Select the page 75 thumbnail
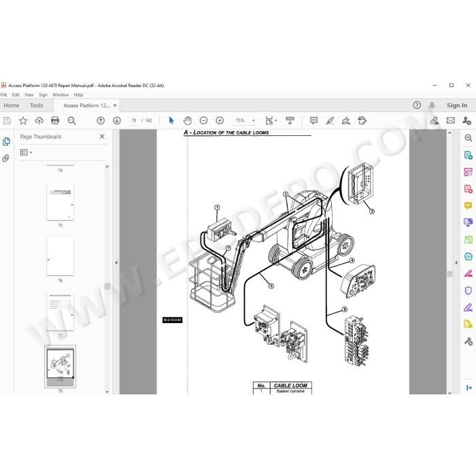The height and width of the screenshot is (476, 476). click(x=60, y=201)
